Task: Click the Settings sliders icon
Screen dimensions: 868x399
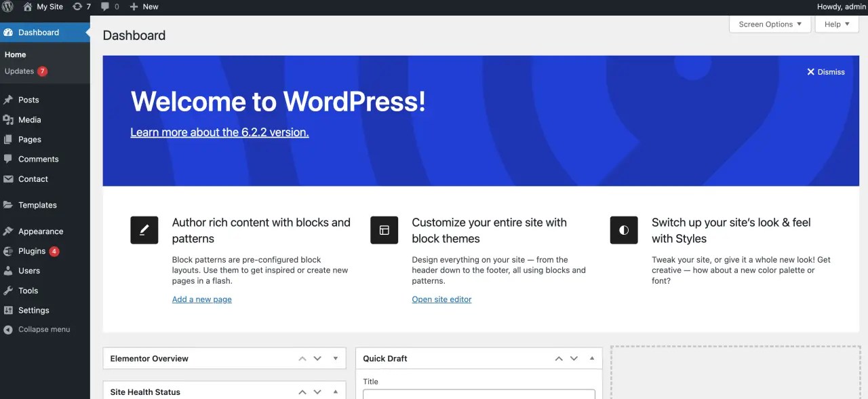Action: [x=8, y=310]
